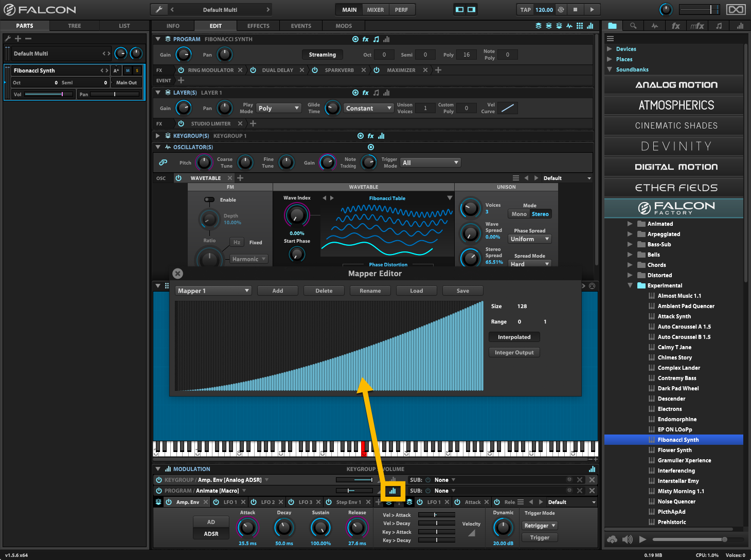Open the Play Mode Poly dropdown
The width and height of the screenshot is (751, 560).
[x=279, y=108]
